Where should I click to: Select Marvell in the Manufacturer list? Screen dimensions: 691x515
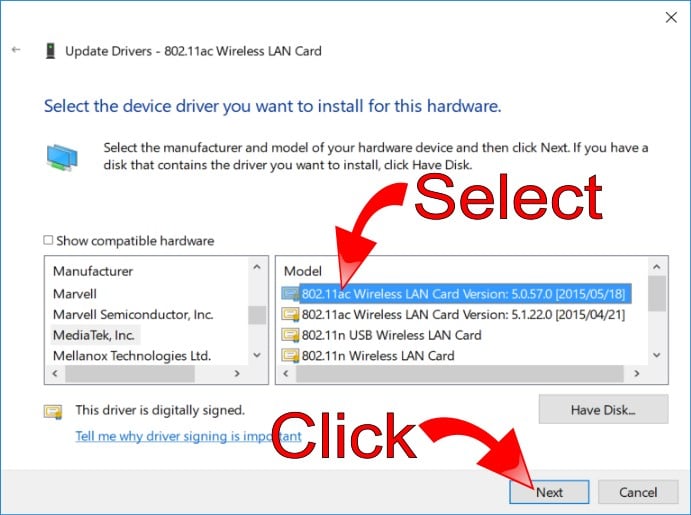(x=74, y=294)
